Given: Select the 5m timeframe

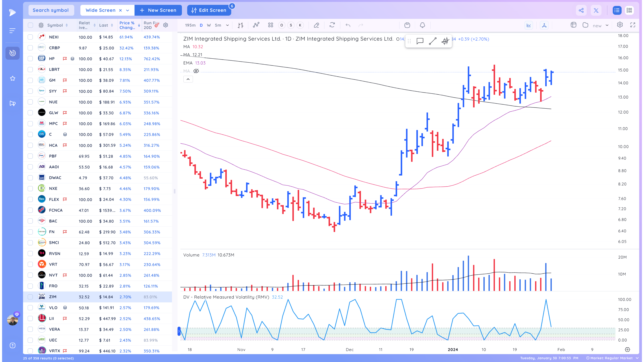Looking at the screenshot, I should click(218, 25).
